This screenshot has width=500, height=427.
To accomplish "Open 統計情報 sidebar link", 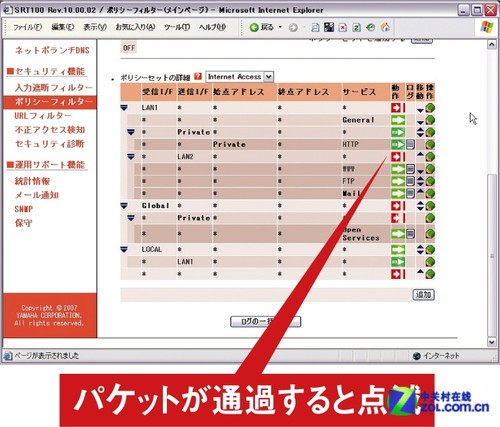I will click(32, 181).
